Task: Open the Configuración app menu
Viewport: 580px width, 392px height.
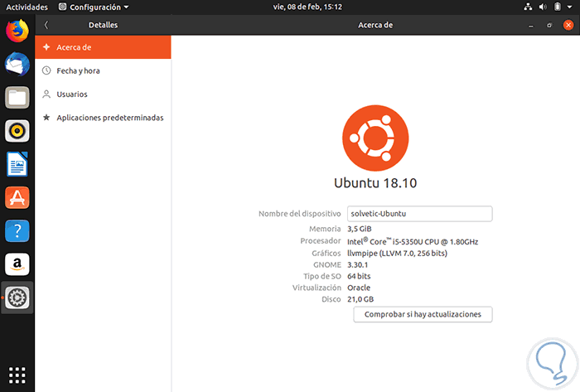Action: coord(94,7)
